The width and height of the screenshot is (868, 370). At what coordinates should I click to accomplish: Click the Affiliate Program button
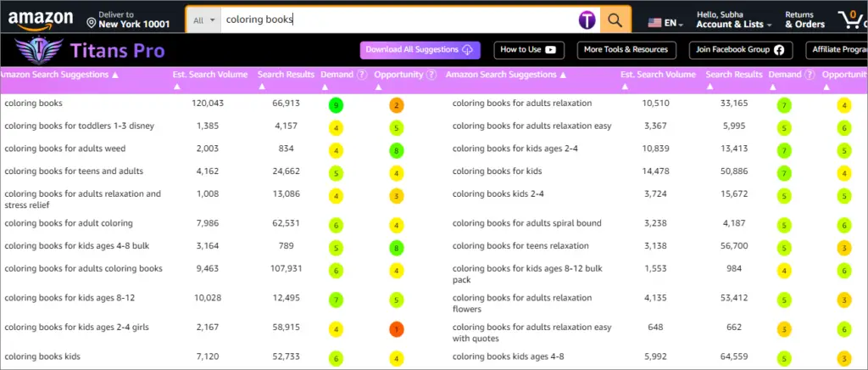tap(837, 50)
